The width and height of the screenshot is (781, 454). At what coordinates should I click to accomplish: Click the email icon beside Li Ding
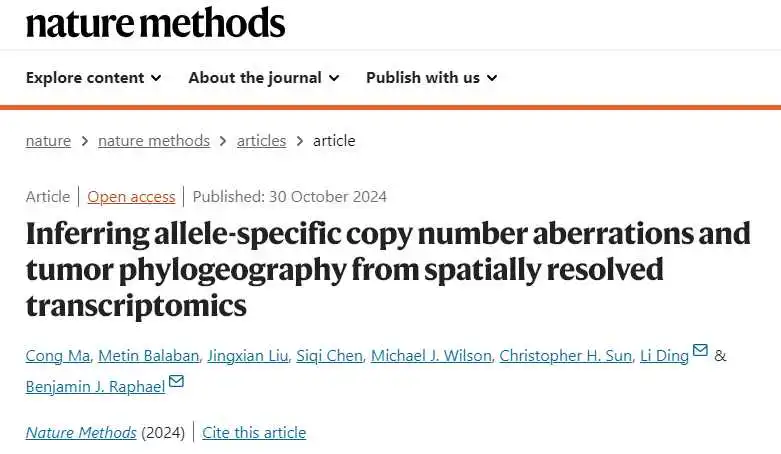(x=700, y=350)
